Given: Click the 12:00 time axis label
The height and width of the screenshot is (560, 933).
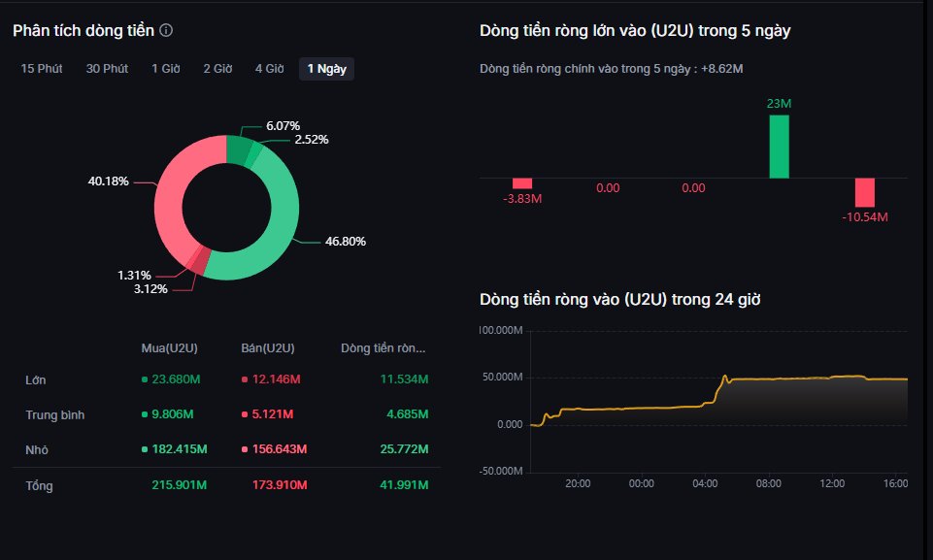Looking at the screenshot, I should 832,484.
